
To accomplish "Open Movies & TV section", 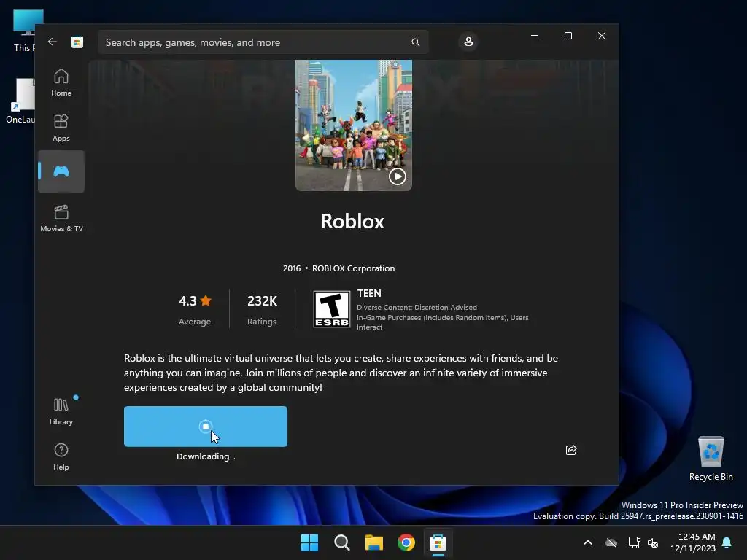I will coord(61,218).
